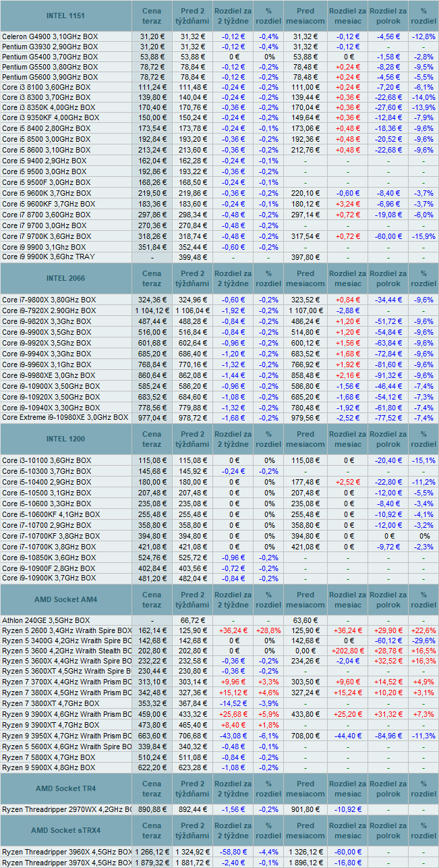Select the Celeron G4900 3,10GHz BOX row name
The height and width of the screenshot is (868, 439).
click(x=49, y=36)
